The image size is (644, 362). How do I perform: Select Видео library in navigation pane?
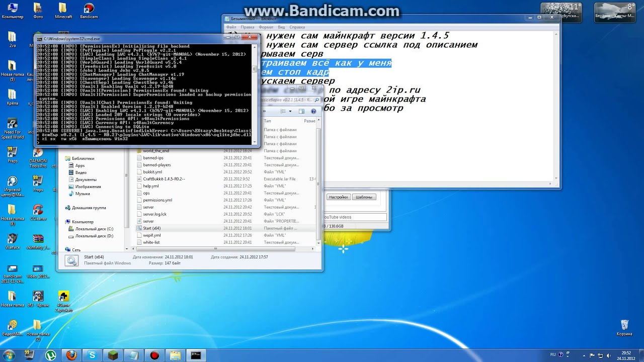click(77, 172)
